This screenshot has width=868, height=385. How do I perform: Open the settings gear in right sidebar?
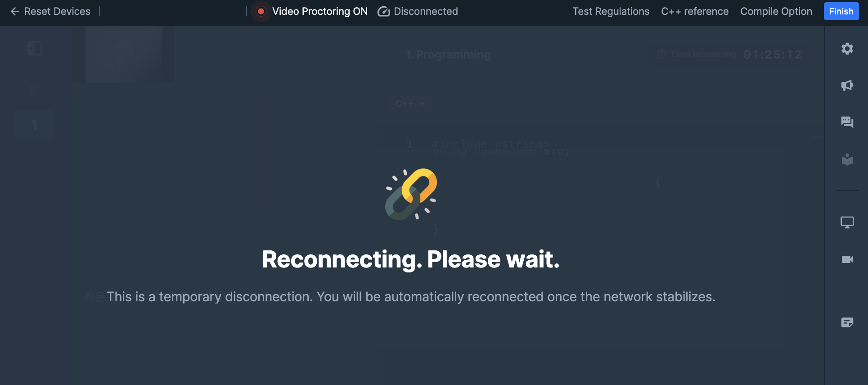(847, 49)
